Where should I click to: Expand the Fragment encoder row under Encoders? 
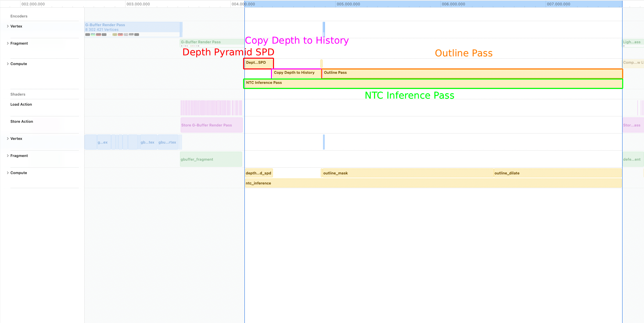coord(8,43)
